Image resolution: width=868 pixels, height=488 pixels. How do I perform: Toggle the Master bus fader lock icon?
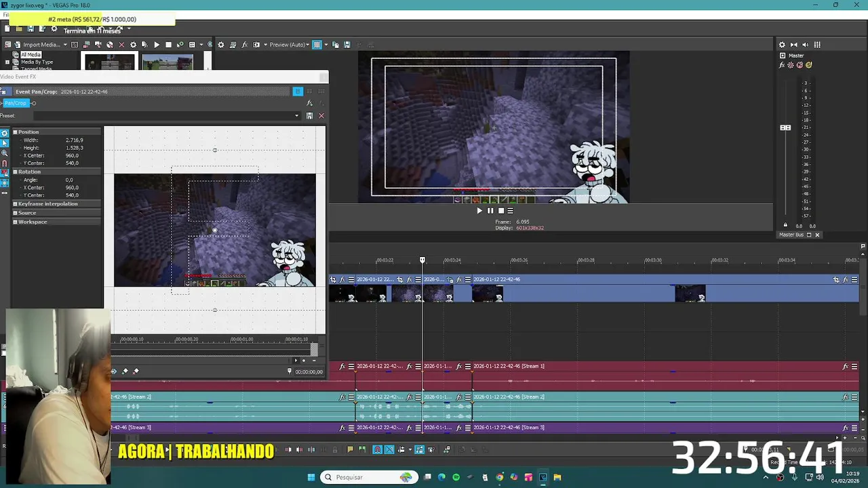tap(785, 225)
